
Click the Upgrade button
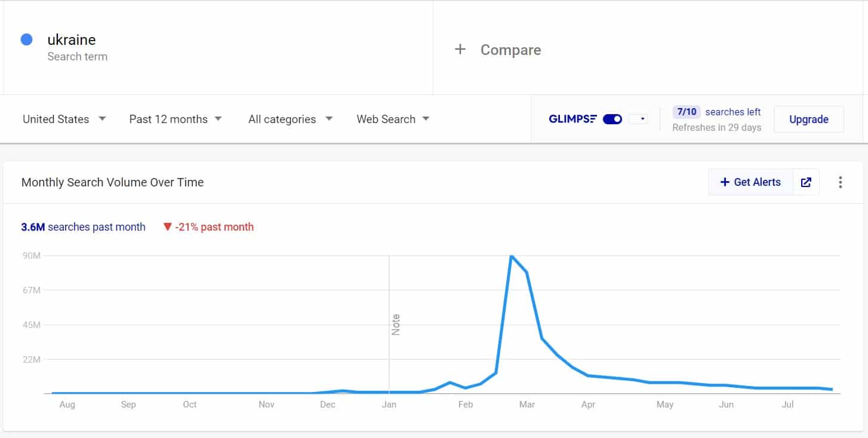[x=808, y=119]
